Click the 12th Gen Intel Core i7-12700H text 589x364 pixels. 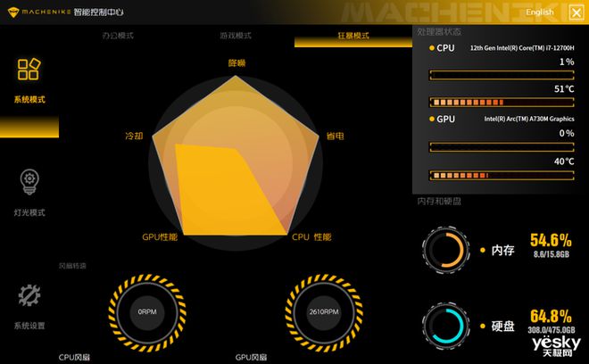pos(522,48)
